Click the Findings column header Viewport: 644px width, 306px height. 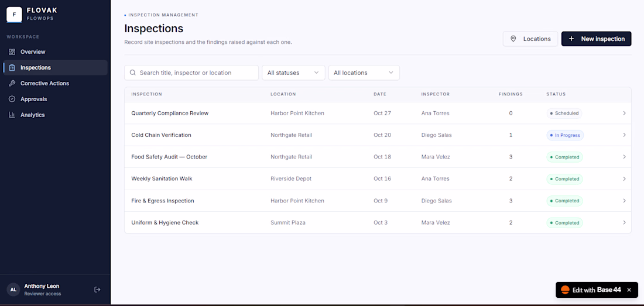click(x=511, y=94)
